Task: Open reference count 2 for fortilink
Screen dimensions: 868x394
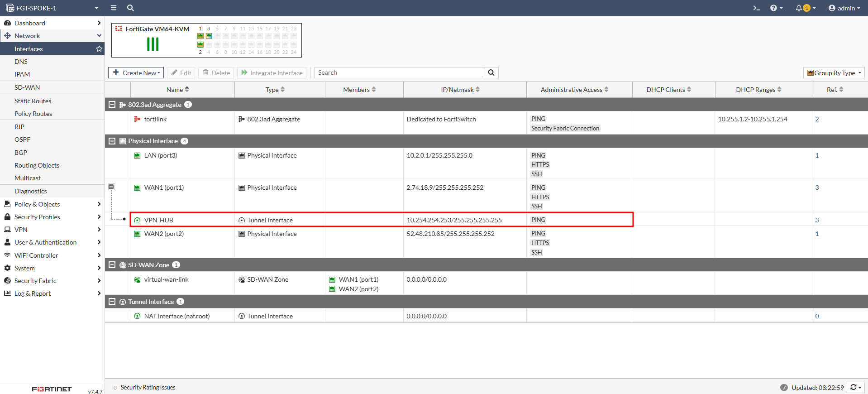Action: point(817,119)
